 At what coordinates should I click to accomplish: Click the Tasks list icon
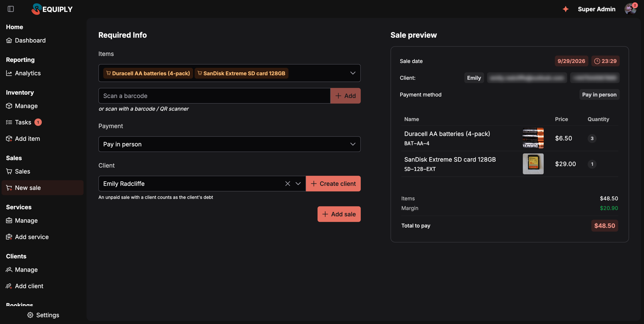pos(9,122)
